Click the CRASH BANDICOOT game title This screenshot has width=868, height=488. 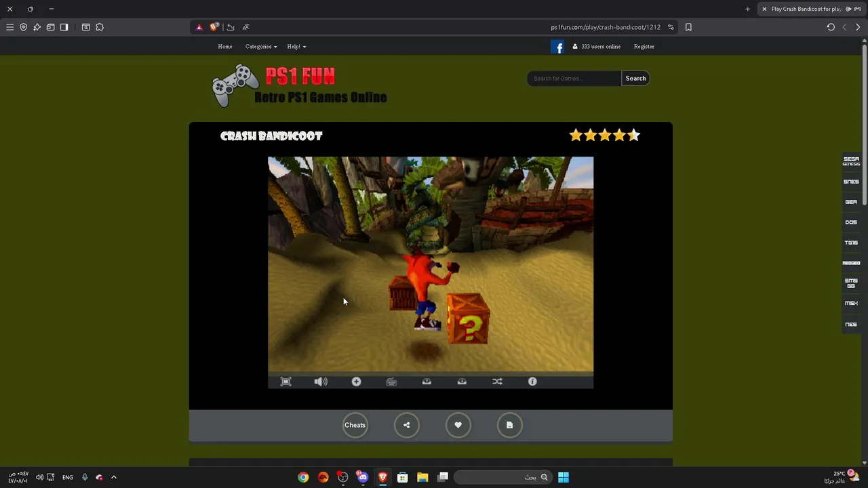pos(271,136)
